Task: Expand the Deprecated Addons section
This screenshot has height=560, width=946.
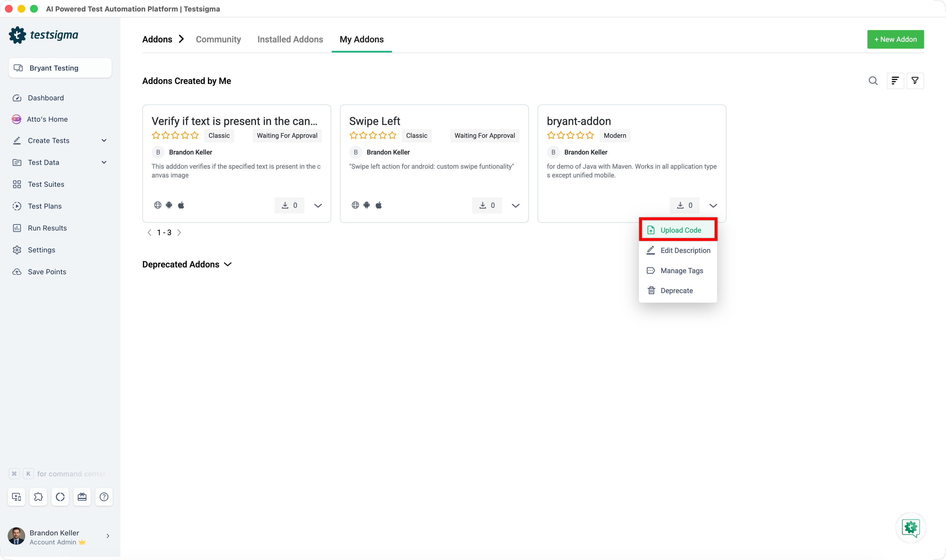Action: coord(187,264)
